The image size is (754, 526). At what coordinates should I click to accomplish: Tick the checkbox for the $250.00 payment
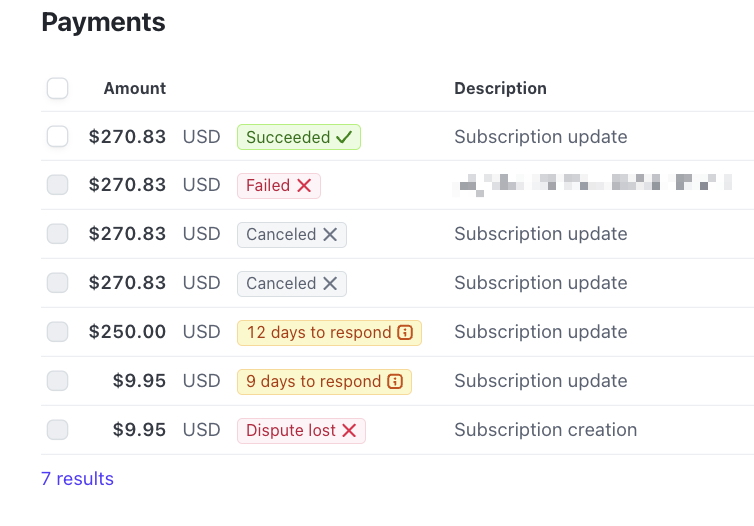pyautogui.click(x=57, y=332)
